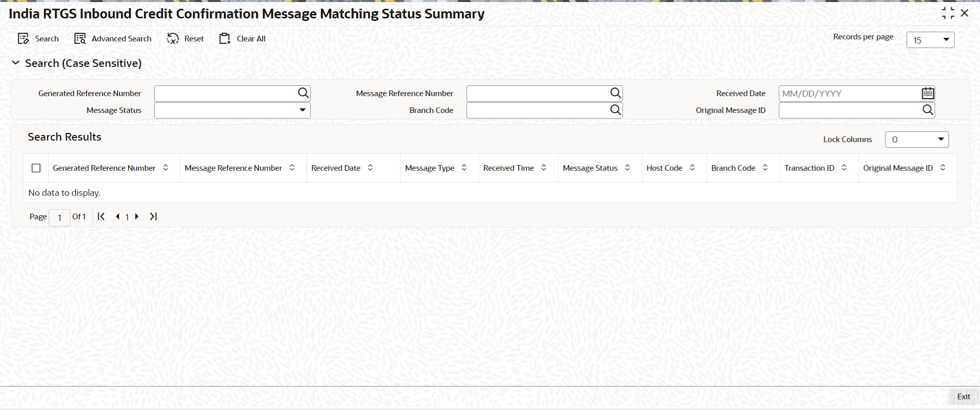The image size is (980, 410).
Task: Open Original Message ID lookup magnifier
Action: 927,110
